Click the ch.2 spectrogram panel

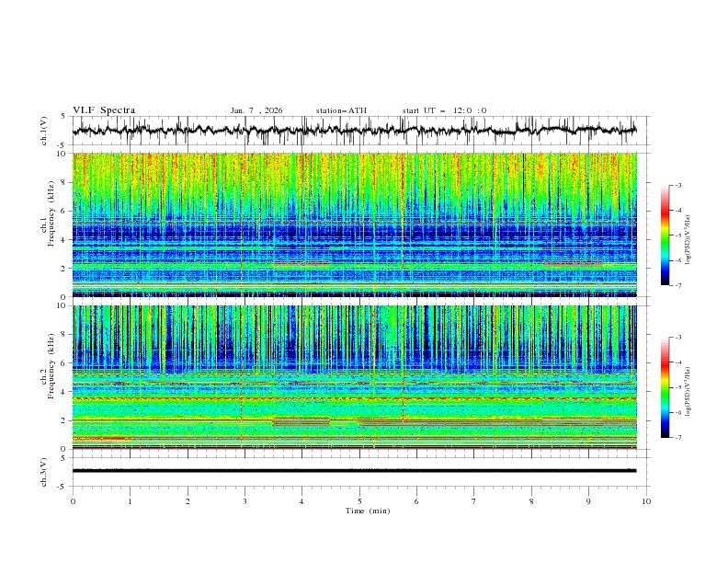[354, 377]
